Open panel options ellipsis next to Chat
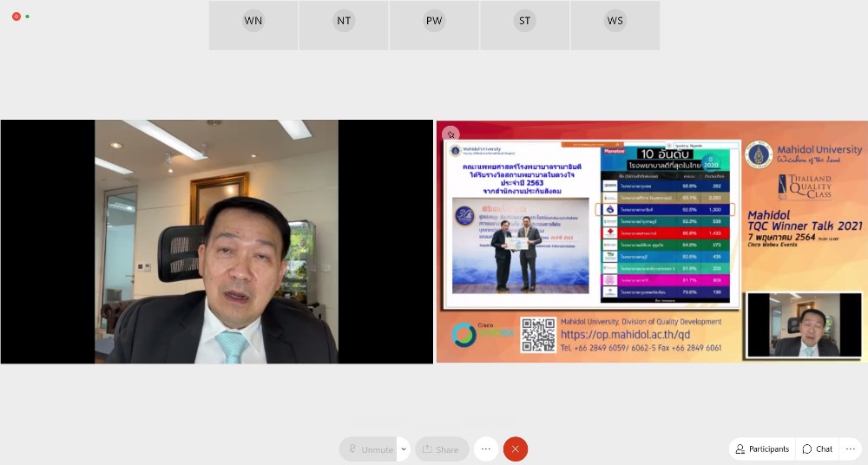 [851, 449]
